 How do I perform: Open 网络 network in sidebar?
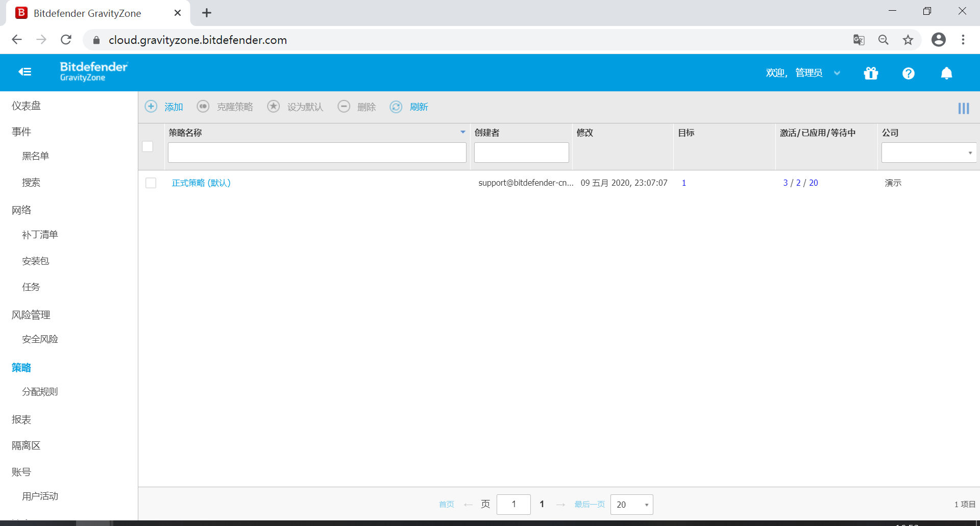coord(21,210)
